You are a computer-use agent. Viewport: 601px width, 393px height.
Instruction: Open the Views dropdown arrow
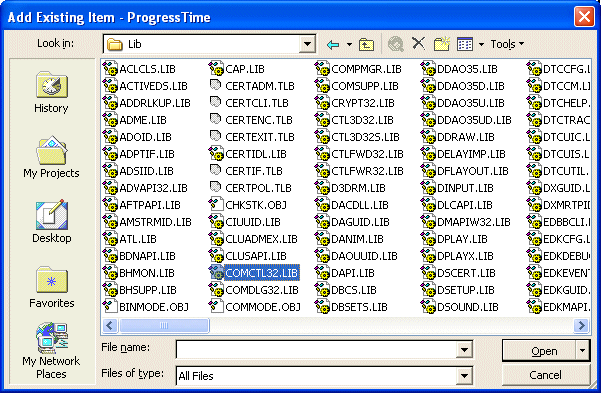click(x=481, y=44)
